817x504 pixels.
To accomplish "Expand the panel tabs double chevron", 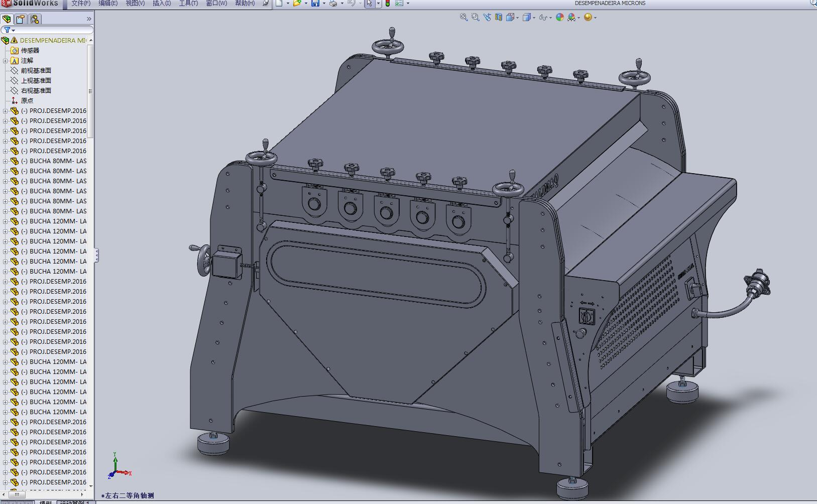I will (x=89, y=19).
